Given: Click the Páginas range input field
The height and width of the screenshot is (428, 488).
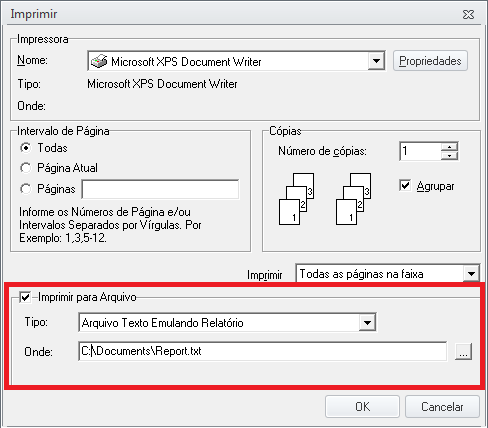Looking at the screenshot, I should click(160, 189).
